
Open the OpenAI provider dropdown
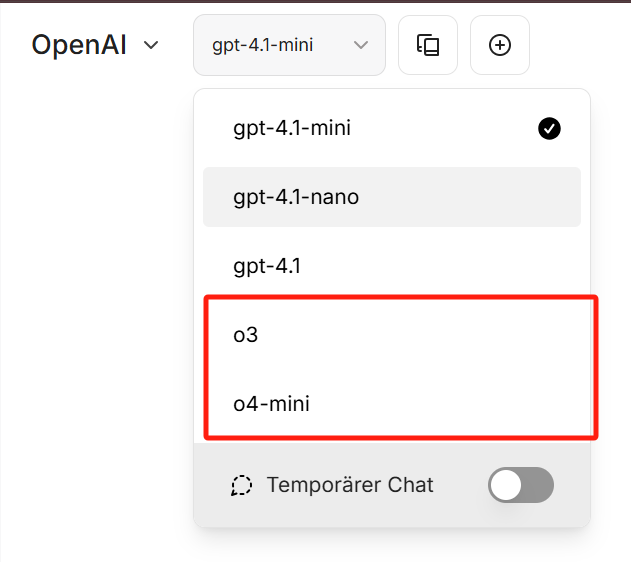pyautogui.click(x=95, y=45)
